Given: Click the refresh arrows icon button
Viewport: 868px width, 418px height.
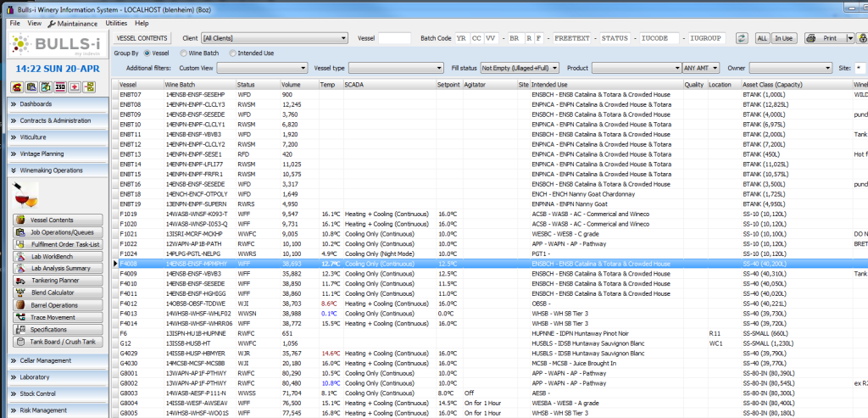Looking at the screenshot, I should [742, 38].
